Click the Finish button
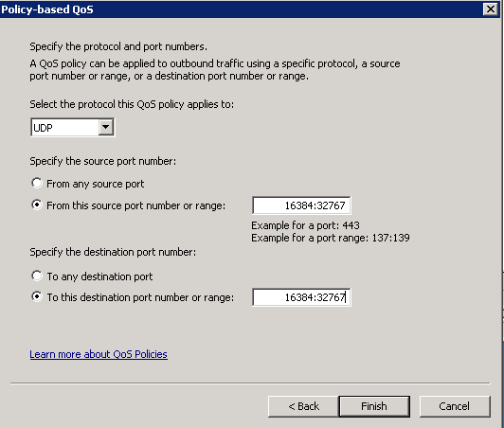Screen dimensions: 504x428 tap(374, 406)
